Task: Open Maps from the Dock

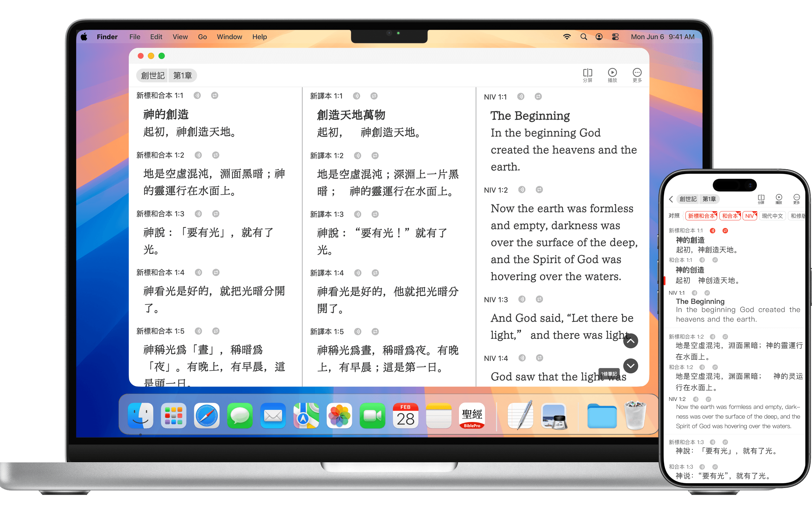Action: (306, 416)
